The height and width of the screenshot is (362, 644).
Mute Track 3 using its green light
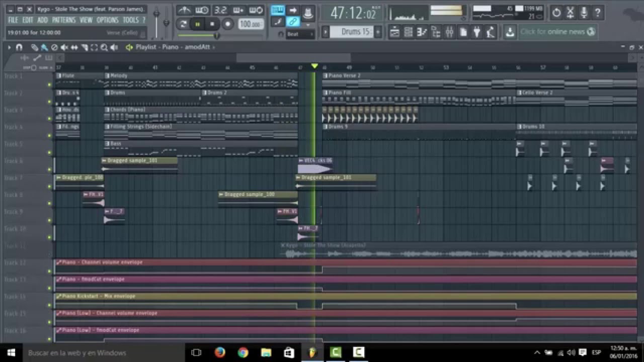pyautogui.click(x=49, y=119)
